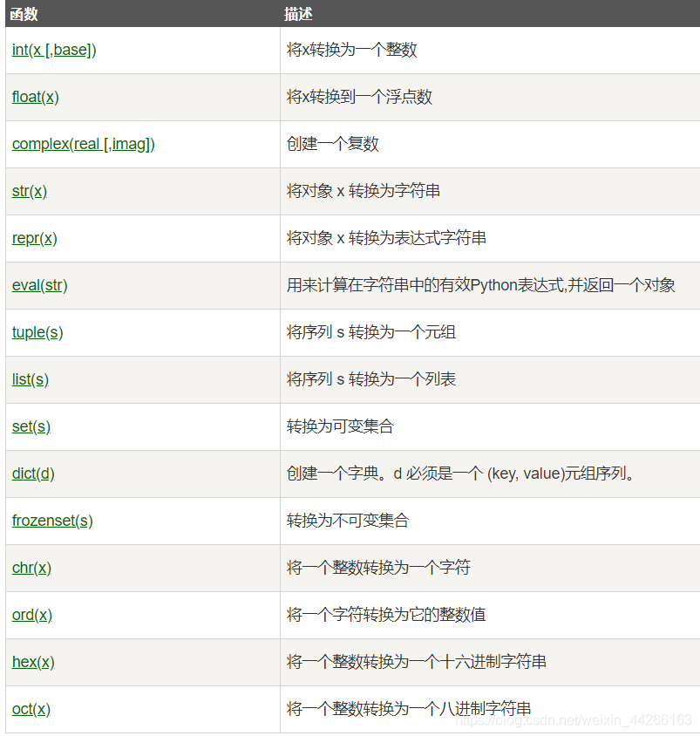The image size is (700, 736).
Task: Click the 将对象 x 转换为字符串 text
Action: 364,191
